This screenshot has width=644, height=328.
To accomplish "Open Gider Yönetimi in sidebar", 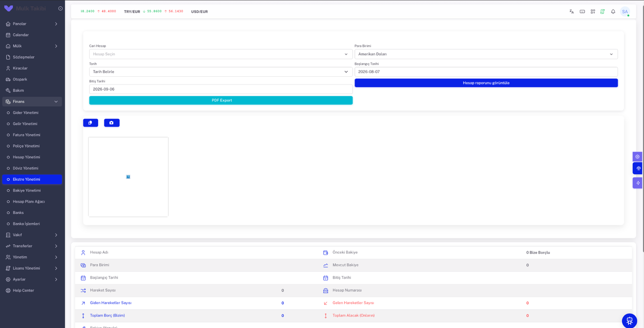I will (32, 113).
